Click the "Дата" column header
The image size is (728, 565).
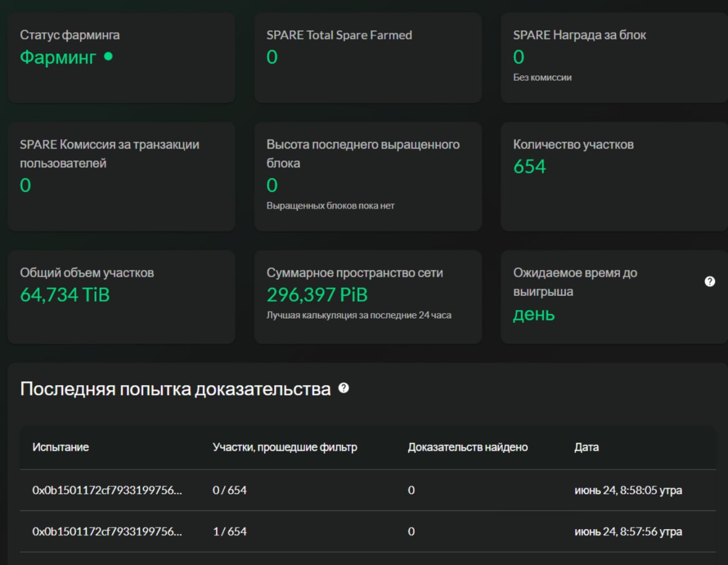(586, 447)
